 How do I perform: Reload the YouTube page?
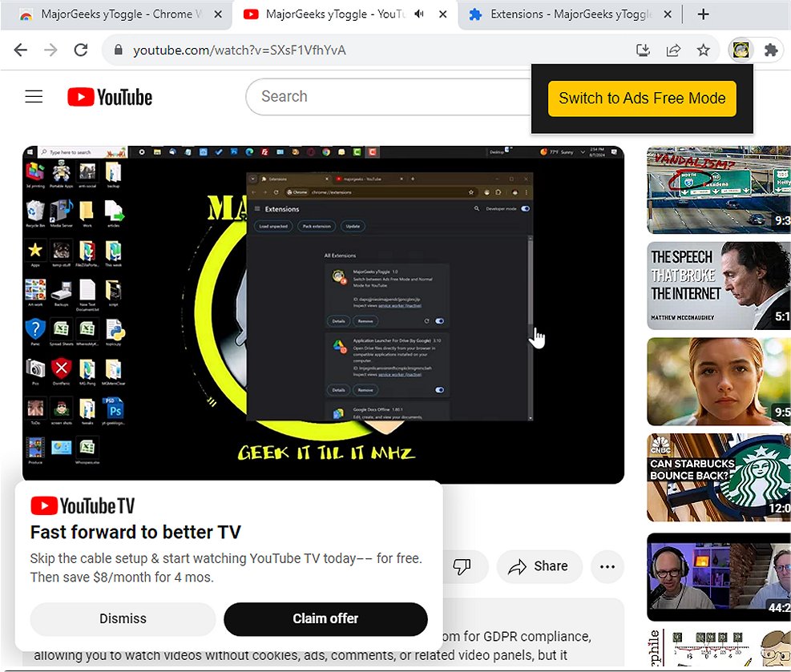pyautogui.click(x=81, y=50)
